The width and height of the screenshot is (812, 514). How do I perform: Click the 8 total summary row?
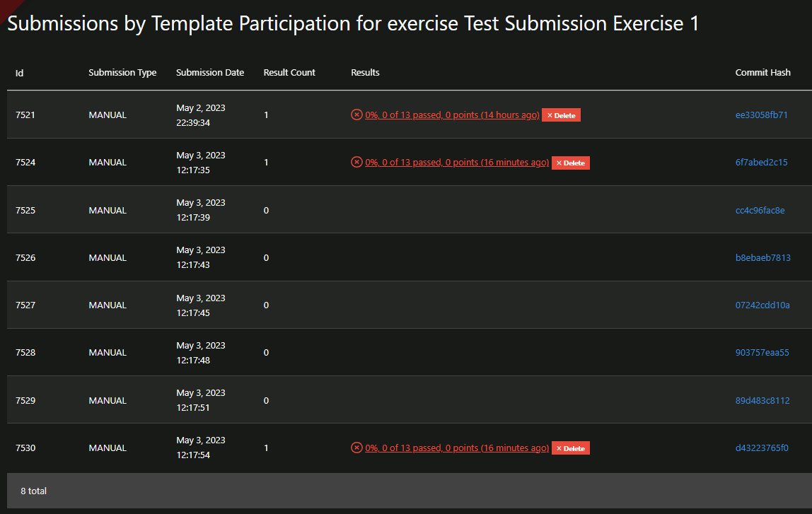tap(34, 491)
